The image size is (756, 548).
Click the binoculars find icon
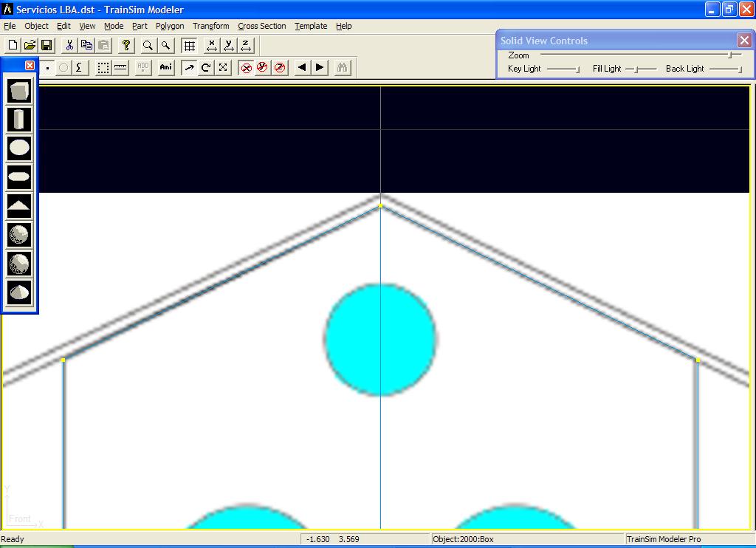tap(341, 68)
